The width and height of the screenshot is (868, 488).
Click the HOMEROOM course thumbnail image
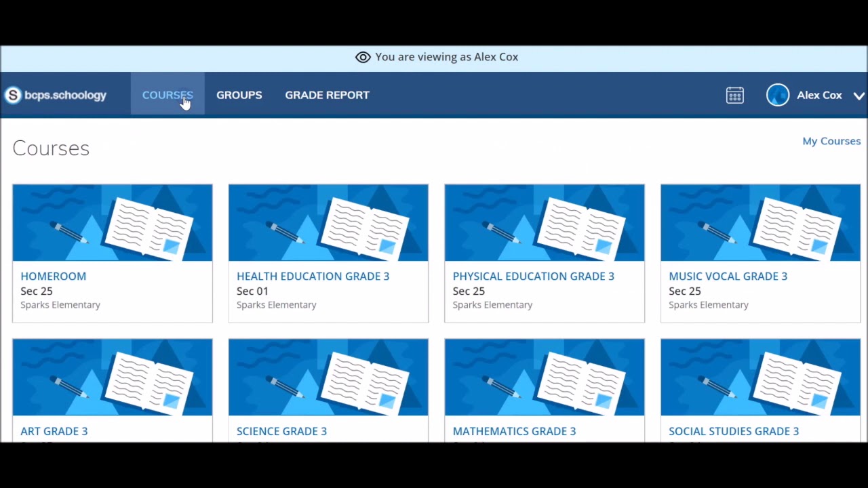[113, 222]
